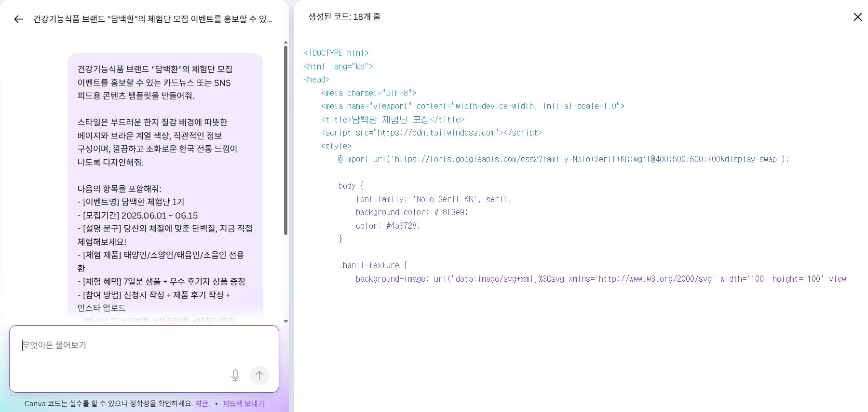Click the '<html lang="ko">' code line

click(339, 67)
